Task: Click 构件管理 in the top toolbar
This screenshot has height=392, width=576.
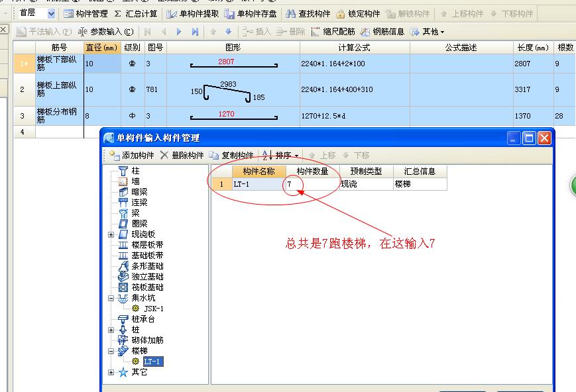Action: pos(86,14)
